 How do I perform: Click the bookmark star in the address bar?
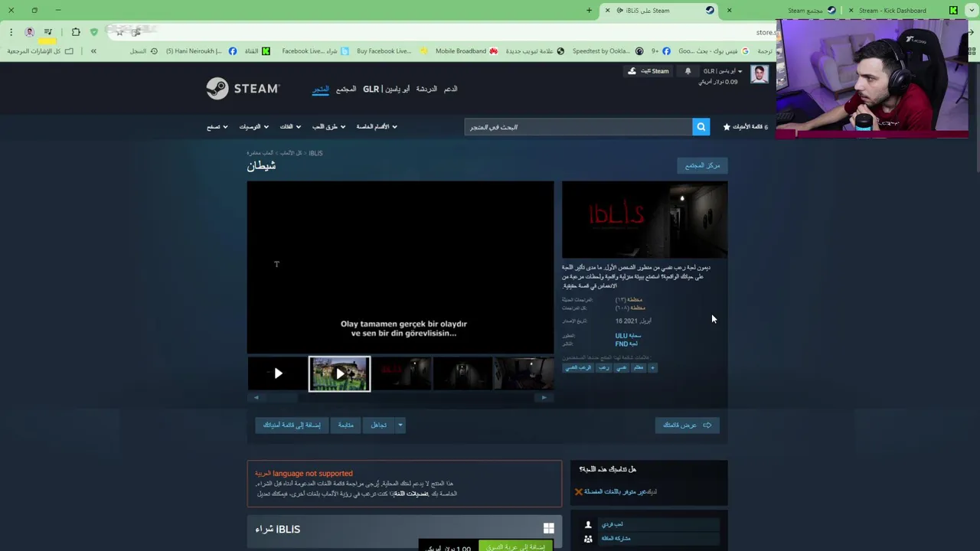pos(119,32)
